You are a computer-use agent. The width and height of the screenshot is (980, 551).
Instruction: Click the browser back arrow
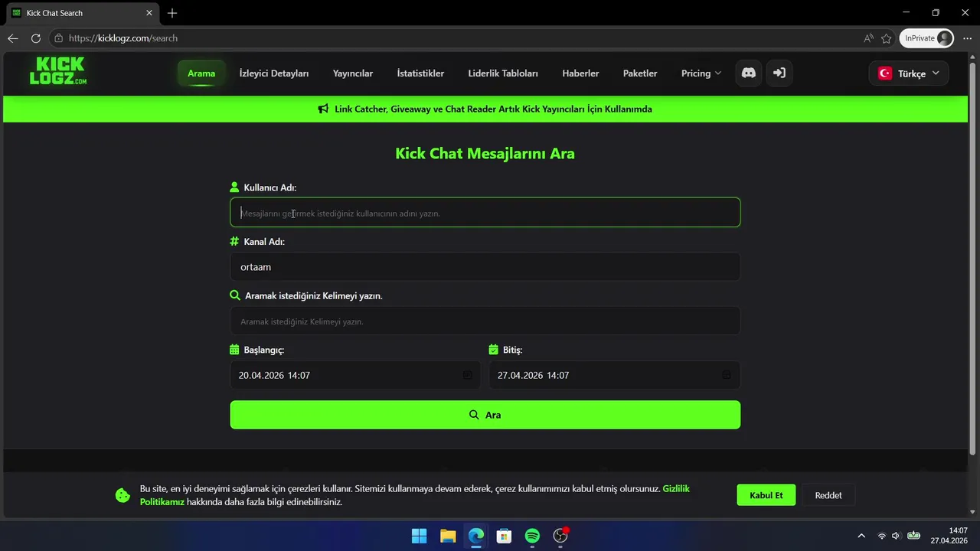tap(13, 38)
